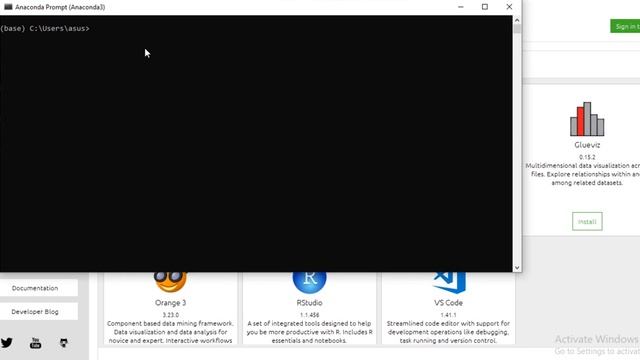Click the Orange 3 title text
The height and width of the screenshot is (360, 640).
pos(171,303)
